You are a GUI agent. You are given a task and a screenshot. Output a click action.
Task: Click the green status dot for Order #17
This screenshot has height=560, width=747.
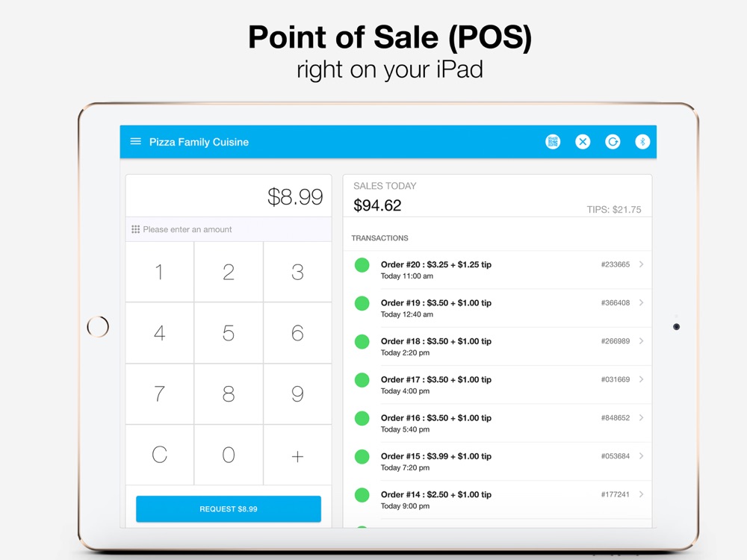click(362, 380)
